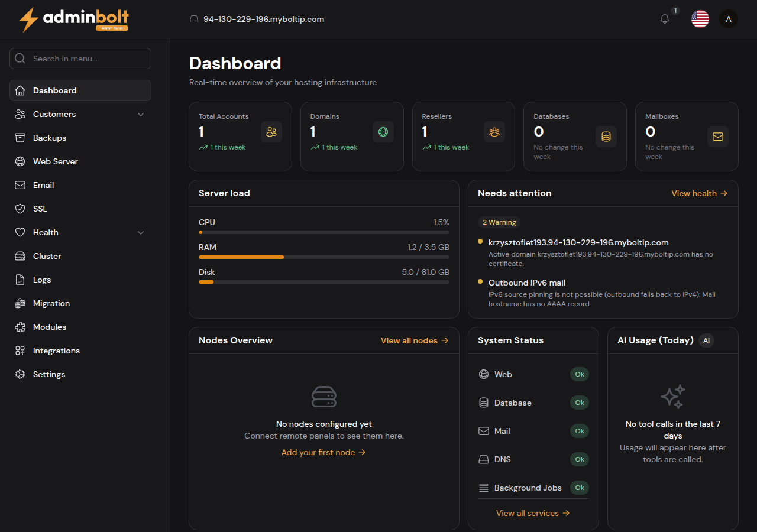Click the Background Jobs stack icon
Image resolution: width=757 pixels, height=532 pixels.
click(x=484, y=488)
